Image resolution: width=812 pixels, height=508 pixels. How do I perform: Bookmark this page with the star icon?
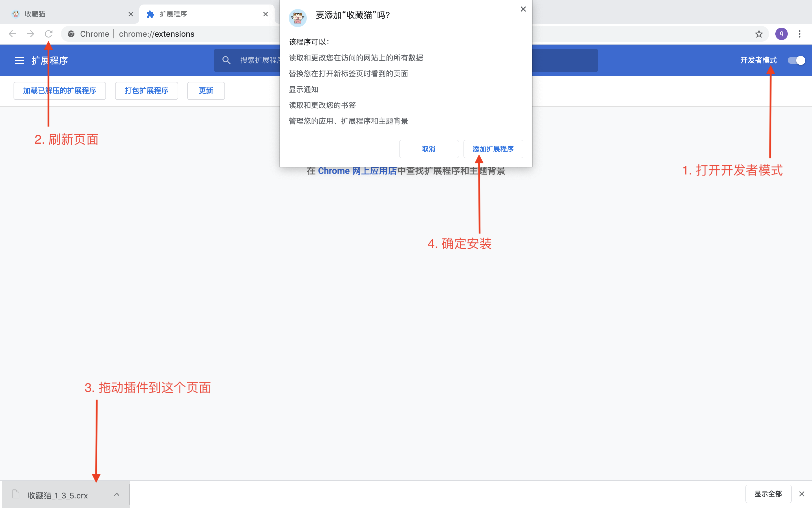click(x=759, y=34)
